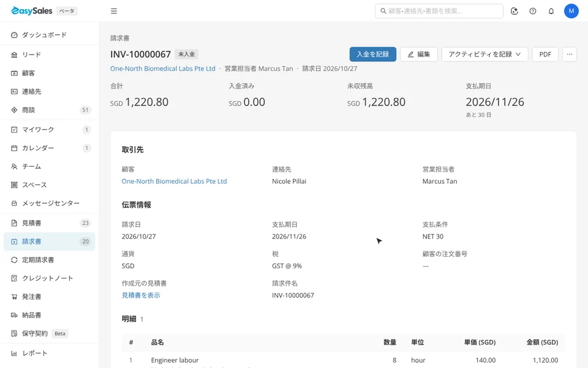Open the ダッシュボード menu item
Screen dimensions: 588x368
coord(49,35)
